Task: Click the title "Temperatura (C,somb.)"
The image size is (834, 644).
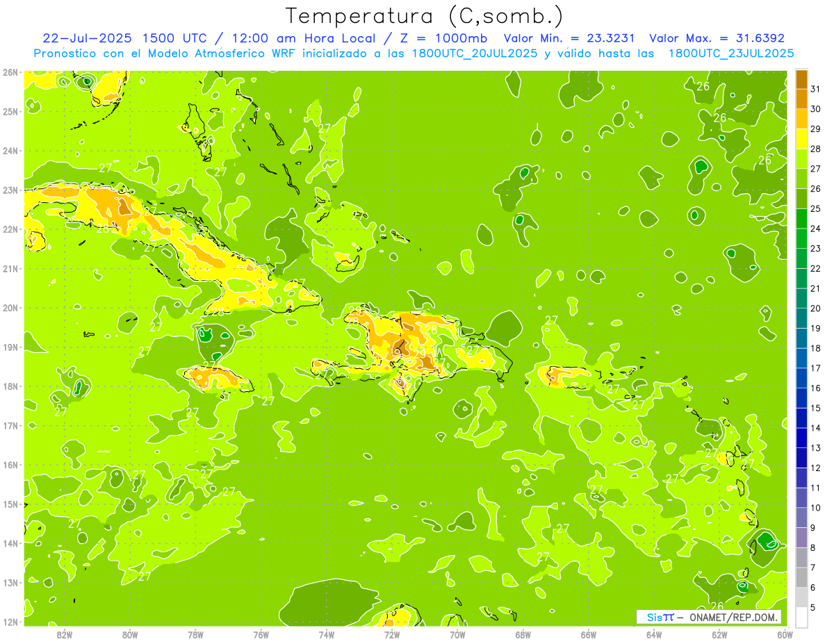Action: coord(425,17)
